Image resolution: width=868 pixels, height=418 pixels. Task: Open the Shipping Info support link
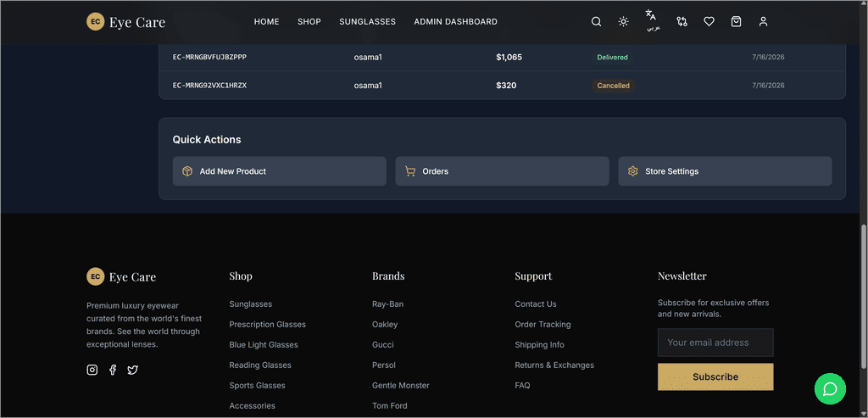(x=540, y=345)
